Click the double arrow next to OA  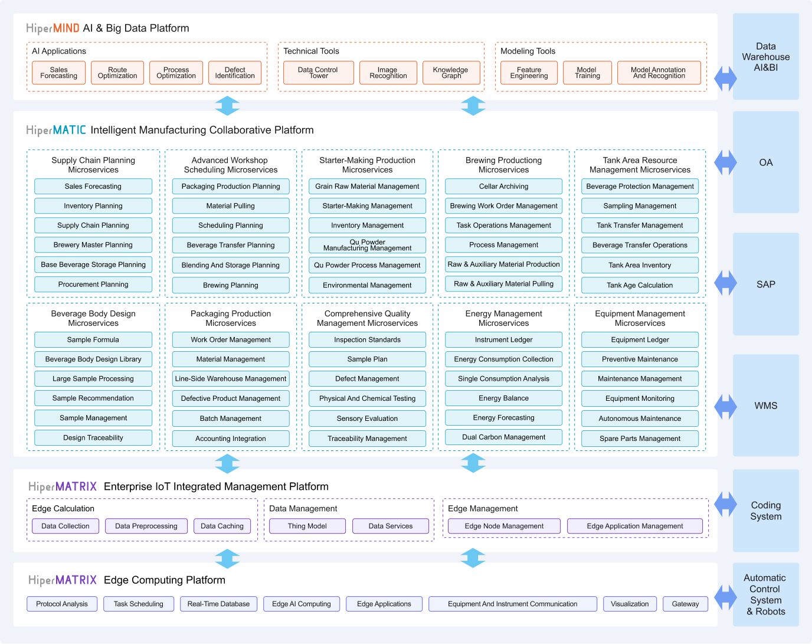pos(725,162)
